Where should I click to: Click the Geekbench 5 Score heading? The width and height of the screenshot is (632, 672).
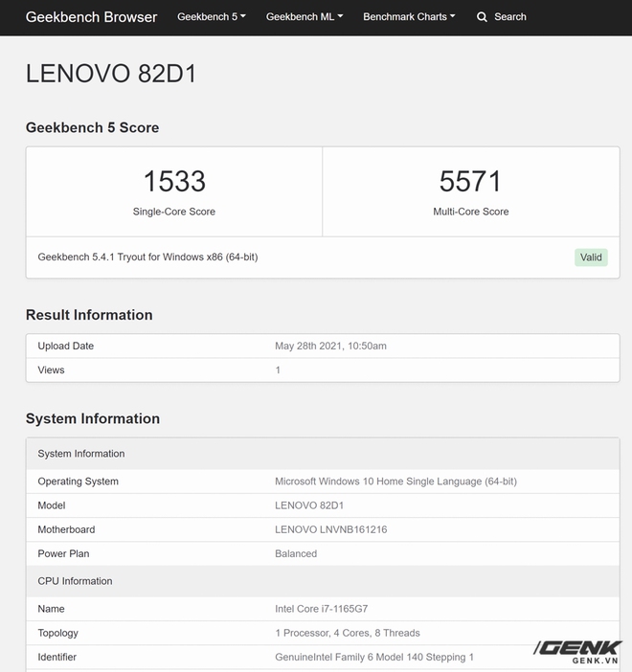(92, 127)
